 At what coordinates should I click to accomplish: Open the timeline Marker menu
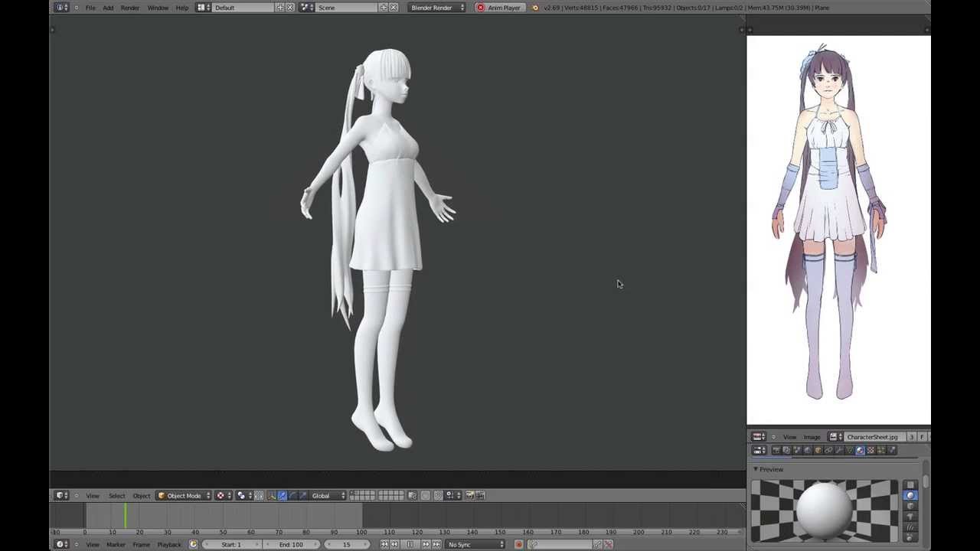(116, 544)
